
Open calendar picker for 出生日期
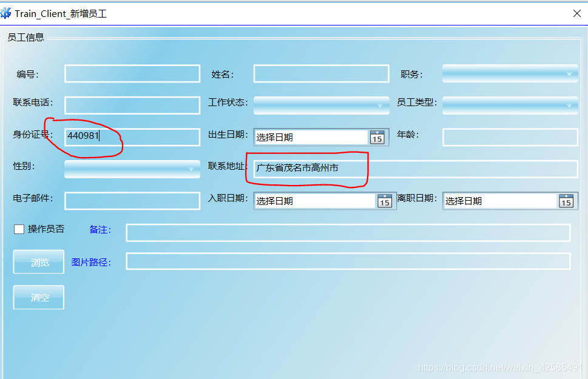point(377,137)
